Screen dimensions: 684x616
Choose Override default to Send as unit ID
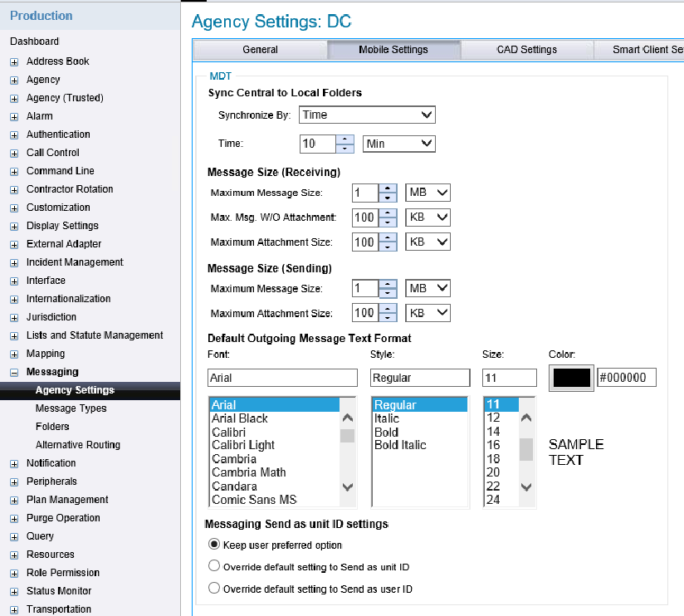(214, 566)
